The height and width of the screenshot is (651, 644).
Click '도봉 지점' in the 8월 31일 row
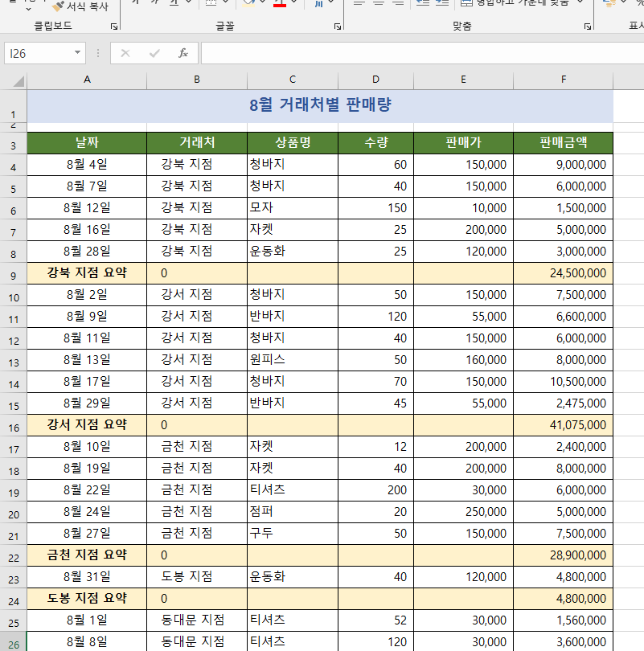coord(197,577)
